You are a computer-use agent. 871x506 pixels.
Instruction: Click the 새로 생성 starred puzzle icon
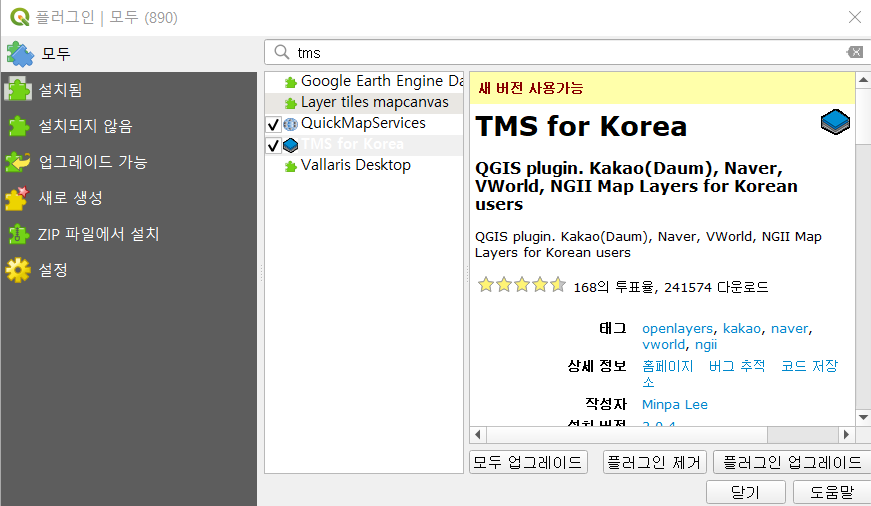[17, 198]
